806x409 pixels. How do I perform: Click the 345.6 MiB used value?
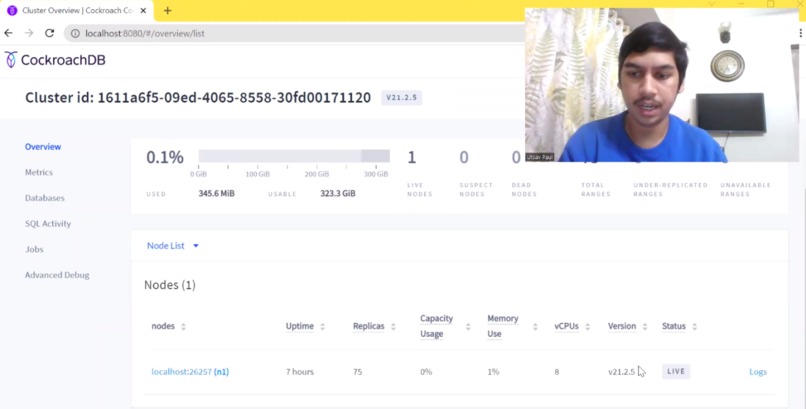tap(216, 194)
